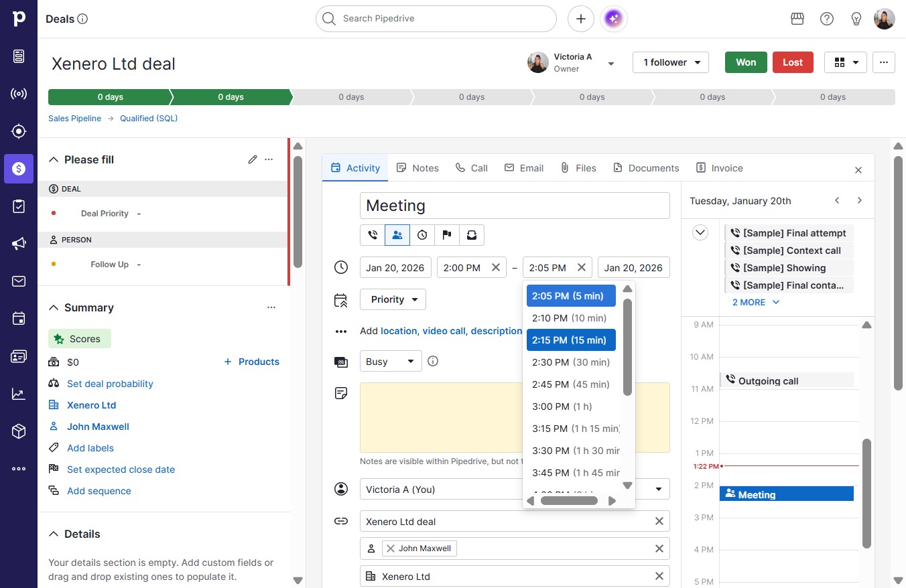
Task: Open the user profile avatar menu
Action: tap(885, 19)
